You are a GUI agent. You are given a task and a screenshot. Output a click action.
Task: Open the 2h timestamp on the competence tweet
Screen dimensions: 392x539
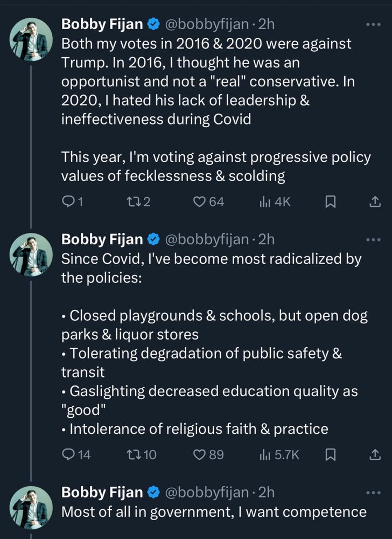click(x=266, y=492)
